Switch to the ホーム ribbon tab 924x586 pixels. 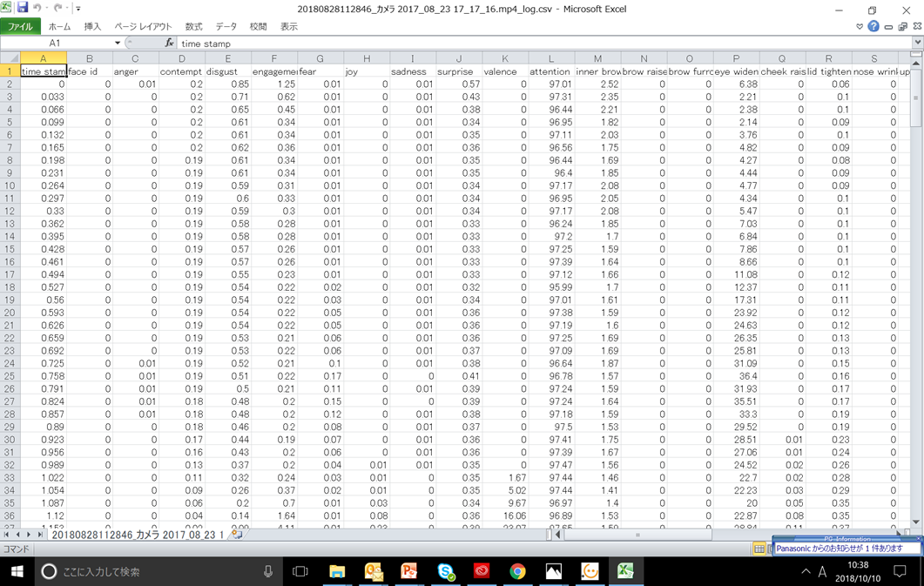click(59, 26)
